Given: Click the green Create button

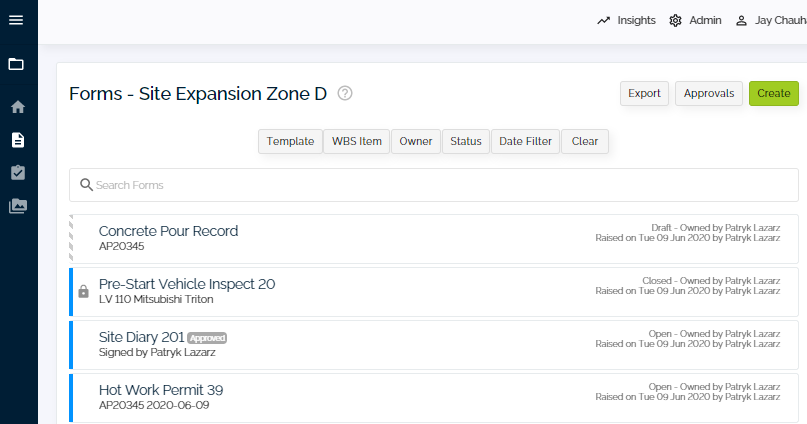Looking at the screenshot, I should 774,93.
